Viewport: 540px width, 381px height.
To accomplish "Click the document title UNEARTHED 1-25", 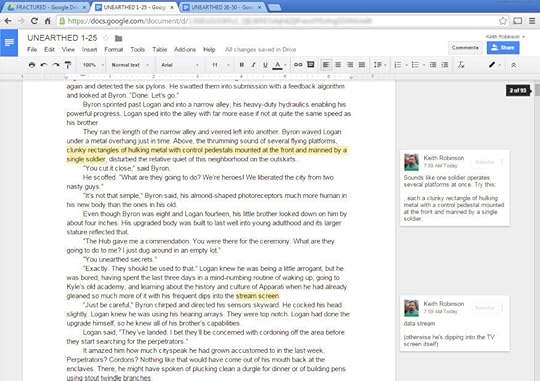I will [x=62, y=38].
